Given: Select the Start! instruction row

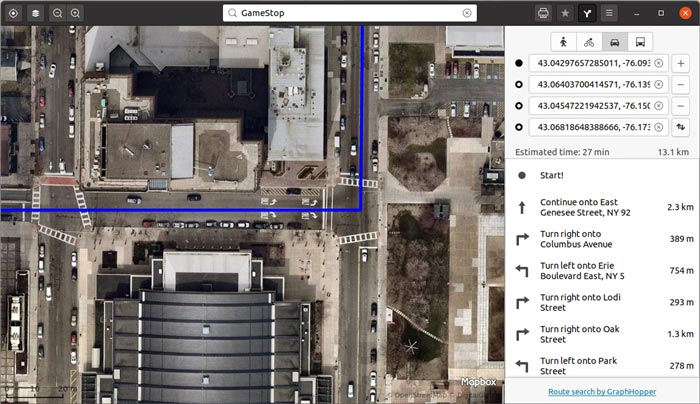Looking at the screenshot, I should (x=602, y=175).
